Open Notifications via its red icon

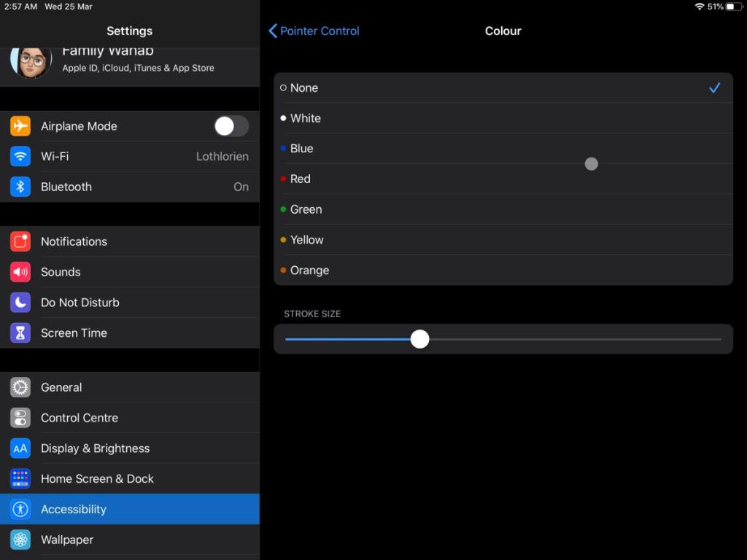click(20, 241)
